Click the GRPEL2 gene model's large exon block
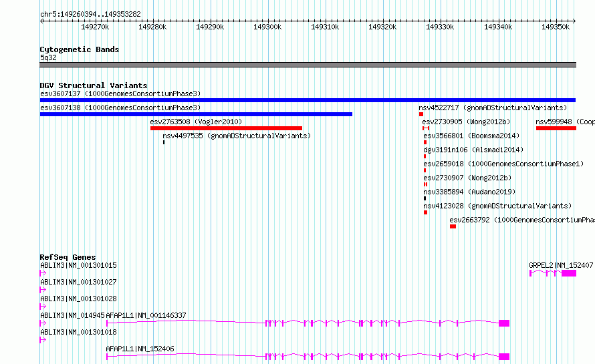Screen dimensions: 595x364 coord(569,273)
